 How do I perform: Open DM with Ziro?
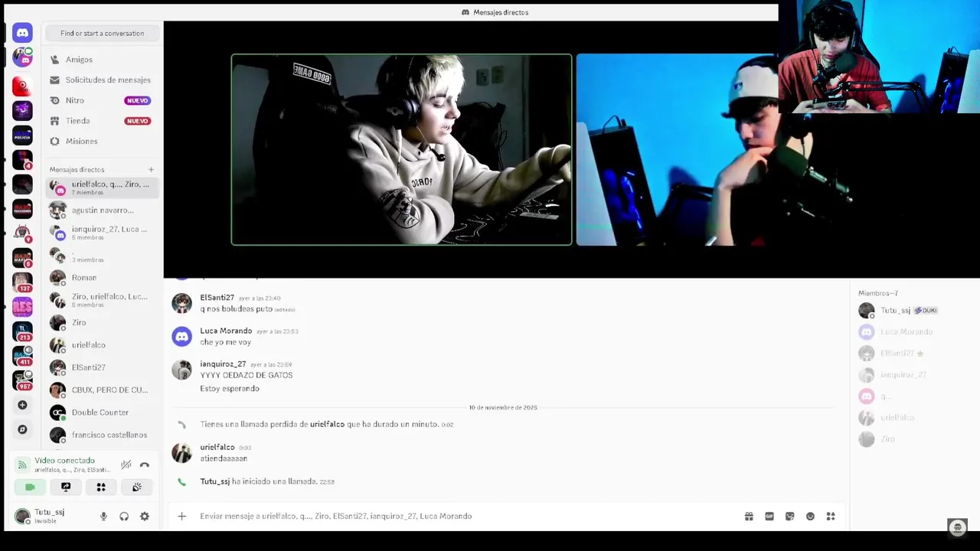[x=102, y=322]
